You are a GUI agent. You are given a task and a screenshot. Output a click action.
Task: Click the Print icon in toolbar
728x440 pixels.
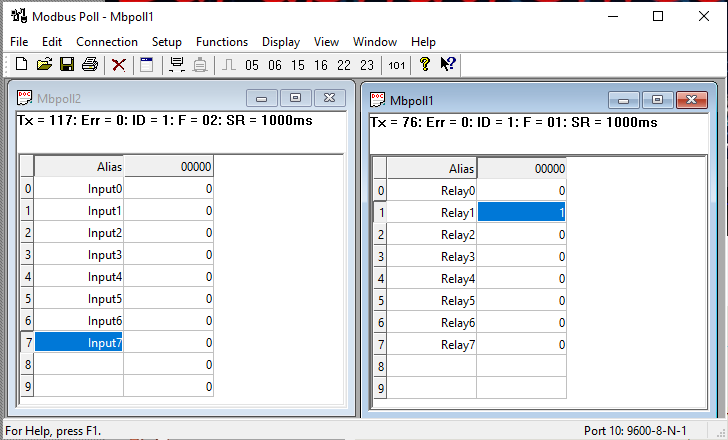pos(90,64)
